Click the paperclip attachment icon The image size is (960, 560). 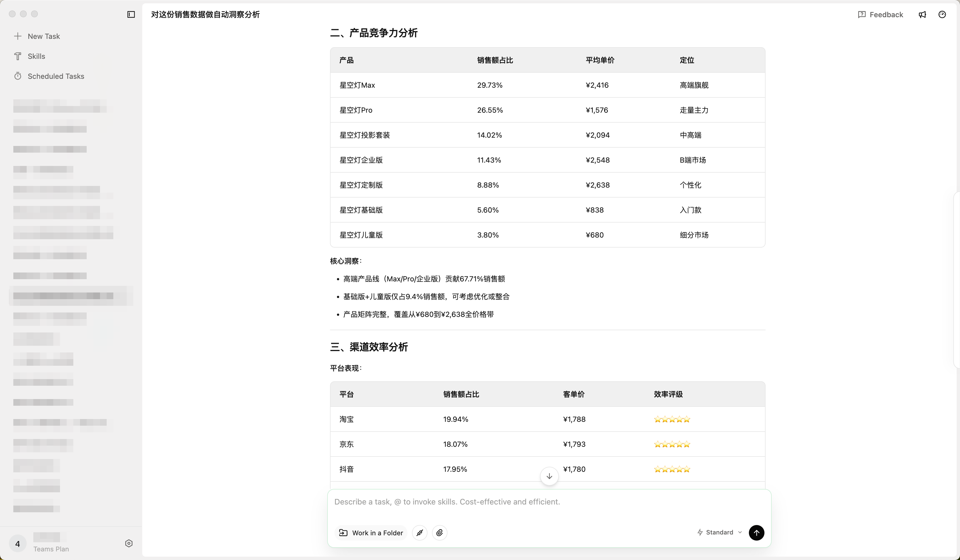tap(440, 533)
